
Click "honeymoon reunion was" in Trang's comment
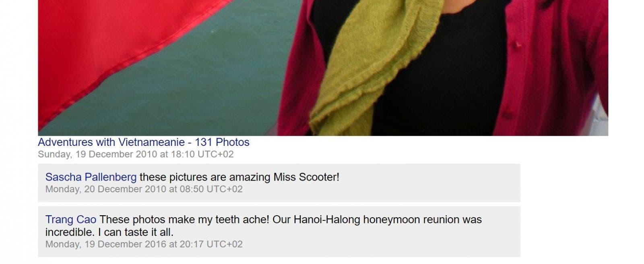point(423,220)
